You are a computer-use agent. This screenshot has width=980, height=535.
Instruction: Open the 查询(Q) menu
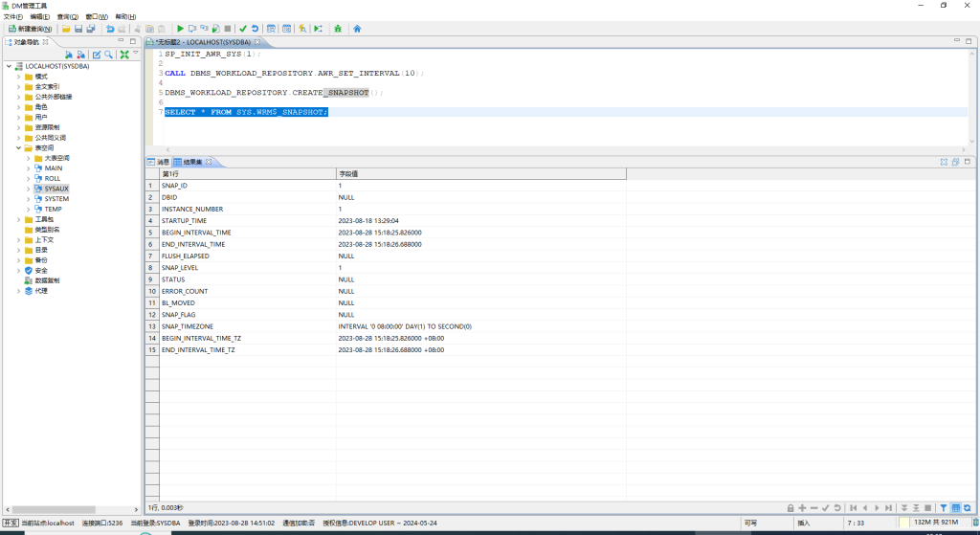point(69,16)
